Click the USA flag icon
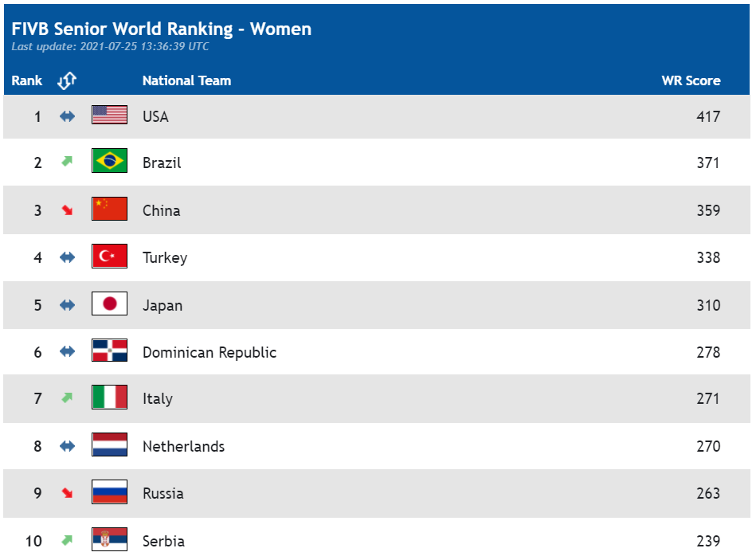 tap(109, 115)
